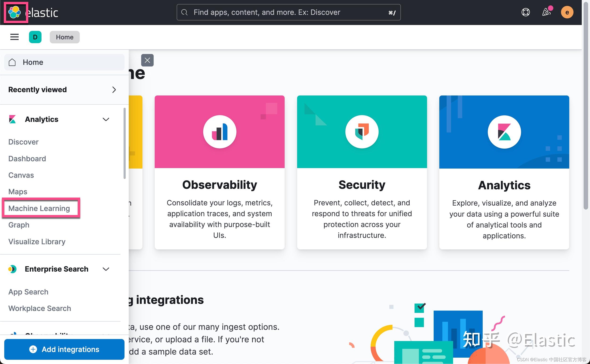
Task: Click the Enterprise Search icon in the sidebar
Action: point(12,269)
